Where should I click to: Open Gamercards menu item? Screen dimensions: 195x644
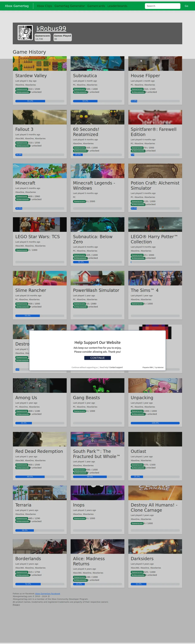[x=96, y=6]
